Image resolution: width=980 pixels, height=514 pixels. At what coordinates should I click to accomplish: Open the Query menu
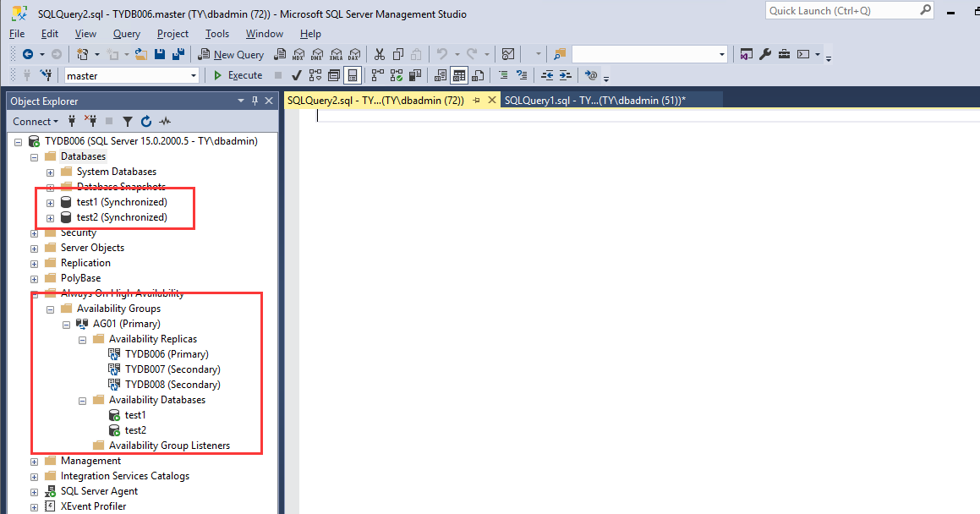126,34
